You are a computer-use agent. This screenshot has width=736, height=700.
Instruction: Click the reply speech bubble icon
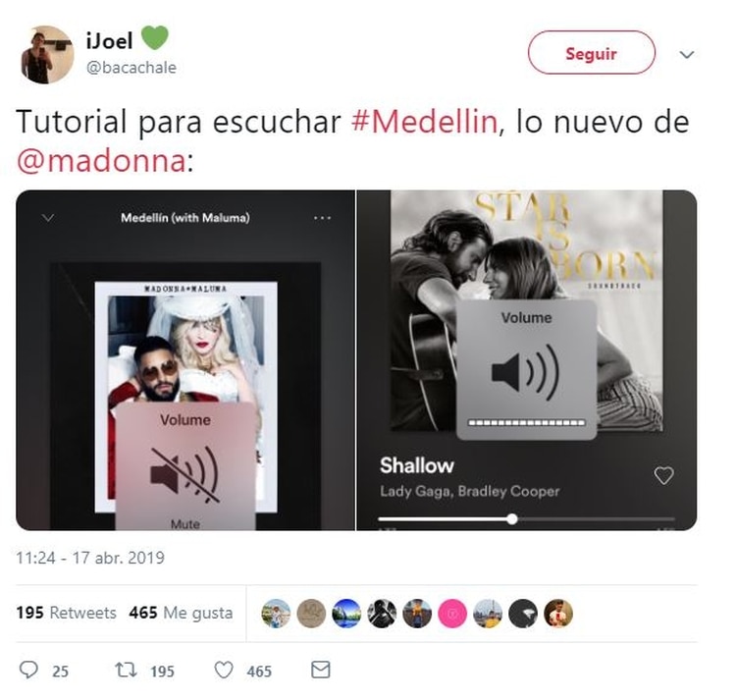tap(28, 670)
